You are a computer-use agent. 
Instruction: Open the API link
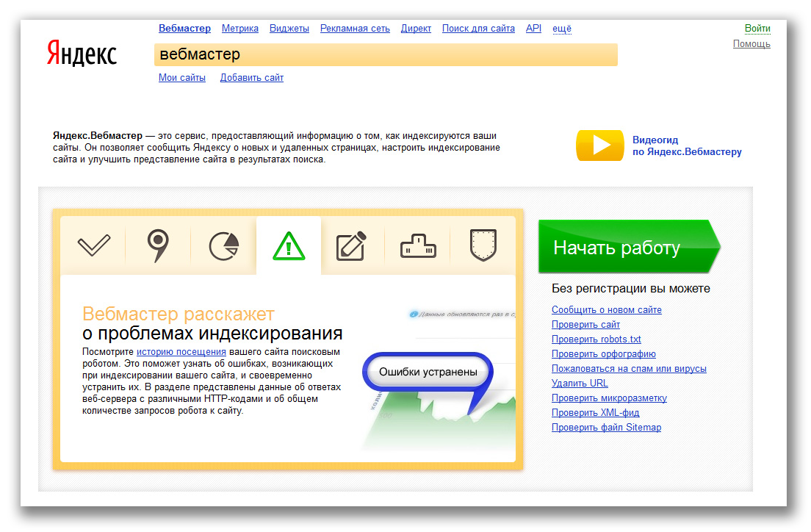coord(533,29)
